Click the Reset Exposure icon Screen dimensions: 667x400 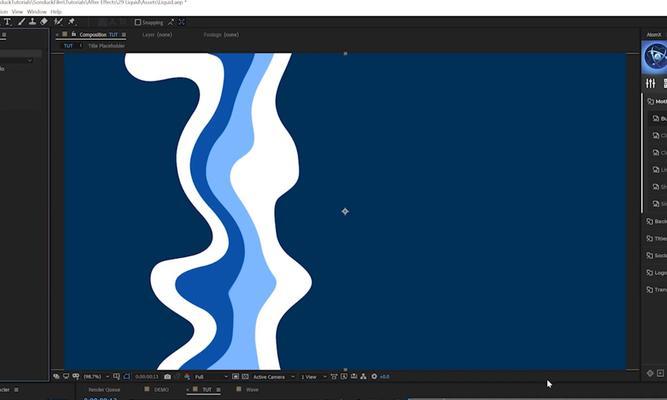pyautogui.click(x=374, y=377)
